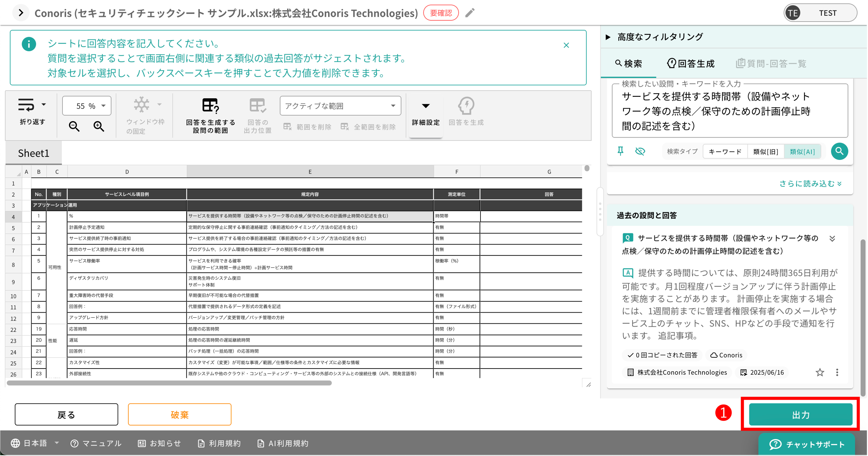
Task: Click the star icon on the past answer card
Action: pyautogui.click(x=820, y=372)
